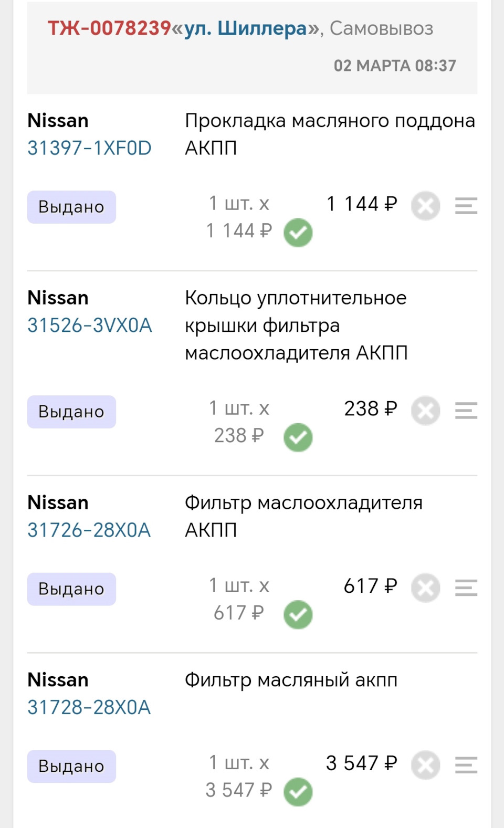Click the cancel X icon for part 31397-1XF0D
The width and height of the screenshot is (504, 828).
pyautogui.click(x=425, y=206)
